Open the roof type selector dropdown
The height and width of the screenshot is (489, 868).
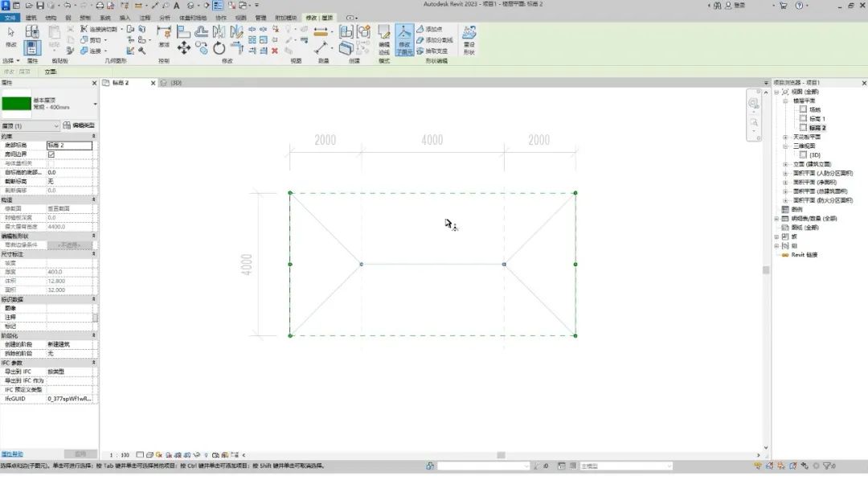[95, 104]
